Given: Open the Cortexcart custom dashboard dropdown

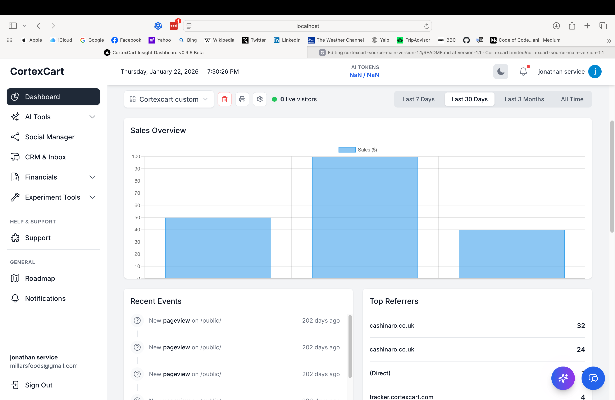Looking at the screenshot, I should [x=170, y=99].
